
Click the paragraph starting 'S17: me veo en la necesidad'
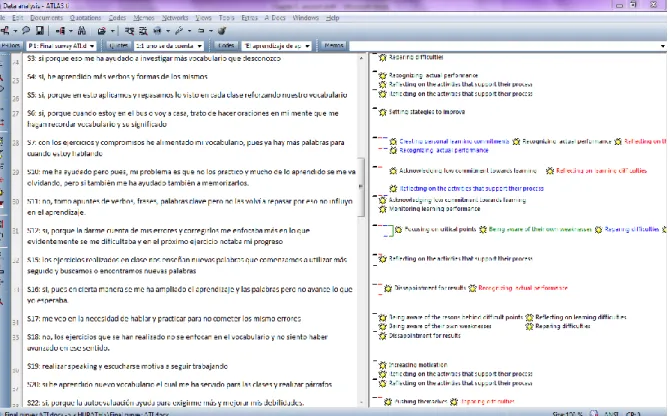pyautogui.click(x=164, y=319)
